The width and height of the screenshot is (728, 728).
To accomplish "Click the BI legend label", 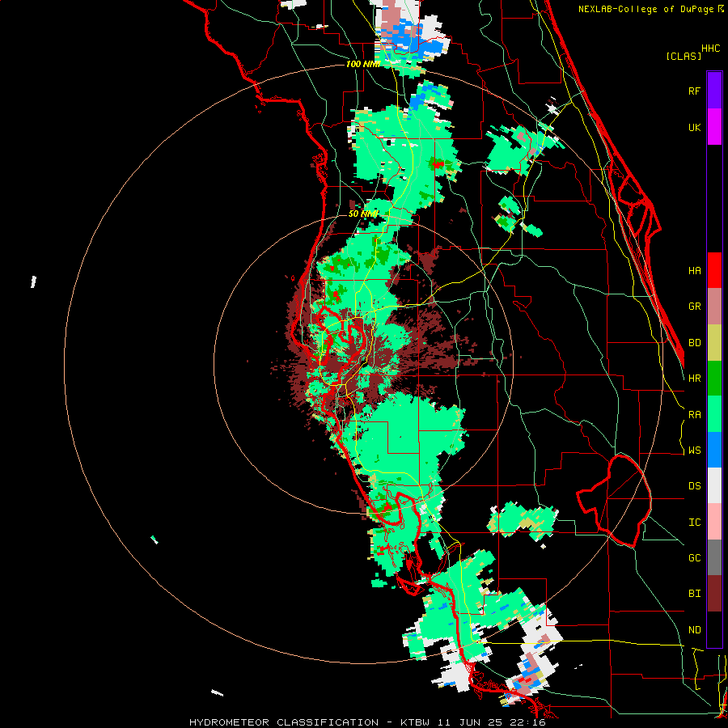I will click(x=694, y=594).
